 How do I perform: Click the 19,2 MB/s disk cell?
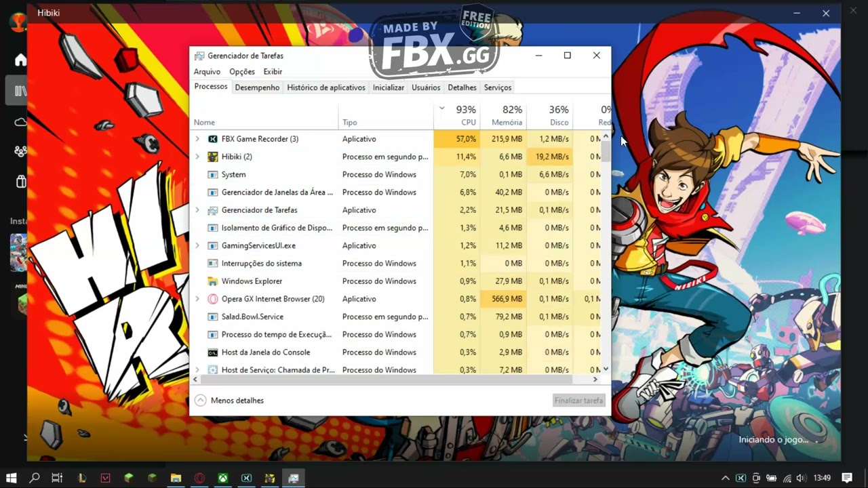coord(549,157)
